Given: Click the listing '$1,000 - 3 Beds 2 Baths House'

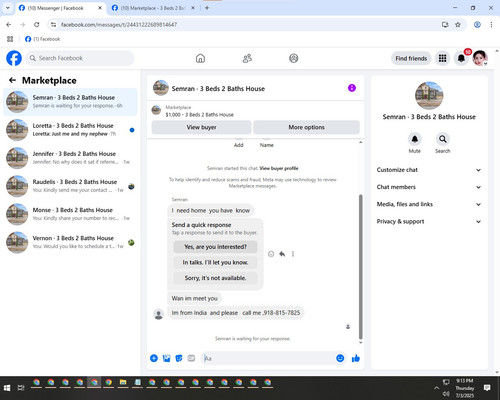Looking at the screenshot, I should (199, 115).
